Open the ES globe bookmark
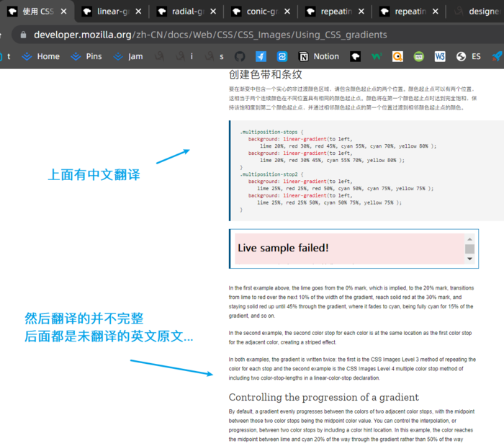The image size is (504, 446). coord(468,57)
